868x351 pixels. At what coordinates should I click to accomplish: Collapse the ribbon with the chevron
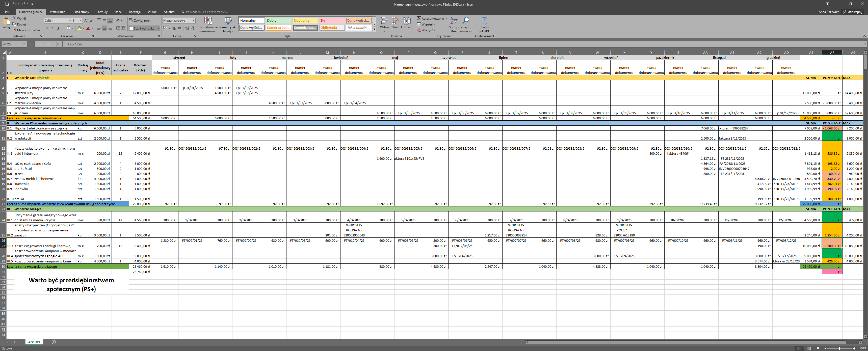[864, 36]
